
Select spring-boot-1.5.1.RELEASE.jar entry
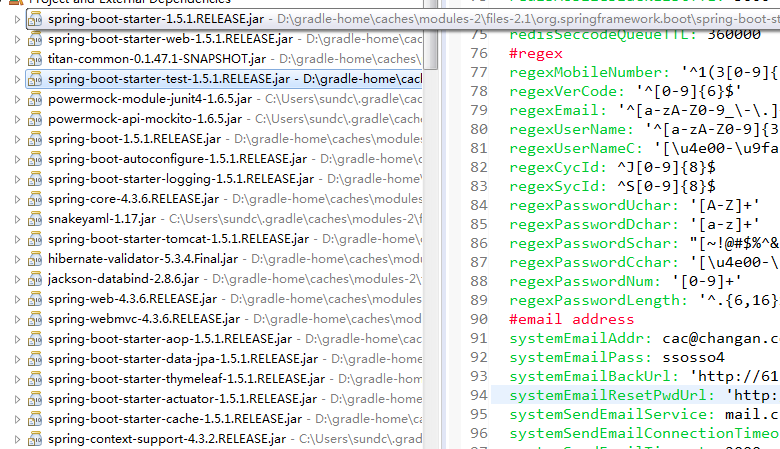tap(134, 139)
